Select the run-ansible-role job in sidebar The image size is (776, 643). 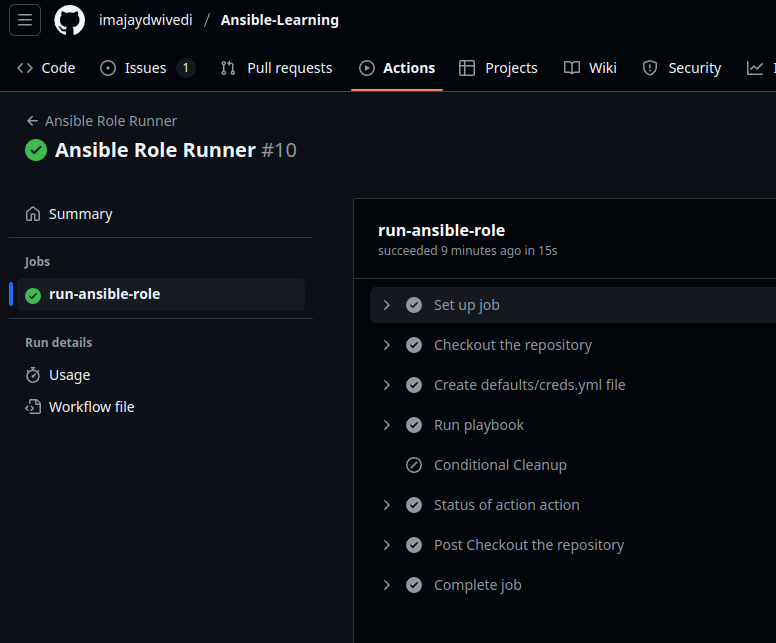pos(161,294)
